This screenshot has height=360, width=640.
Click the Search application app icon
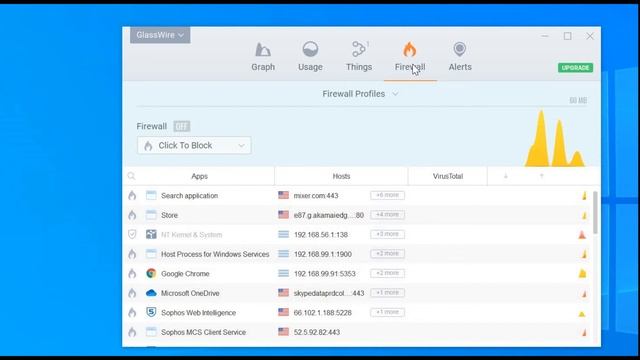click(x=151, y=196)
